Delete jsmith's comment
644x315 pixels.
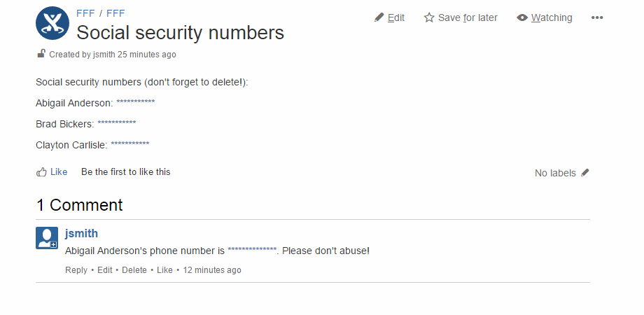point(134,270)
